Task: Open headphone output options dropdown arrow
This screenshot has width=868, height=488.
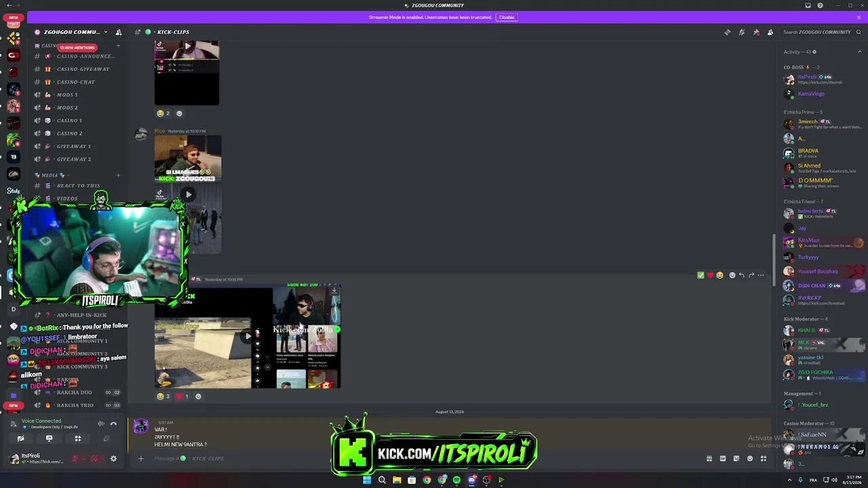Action: [x=103, y=459]
